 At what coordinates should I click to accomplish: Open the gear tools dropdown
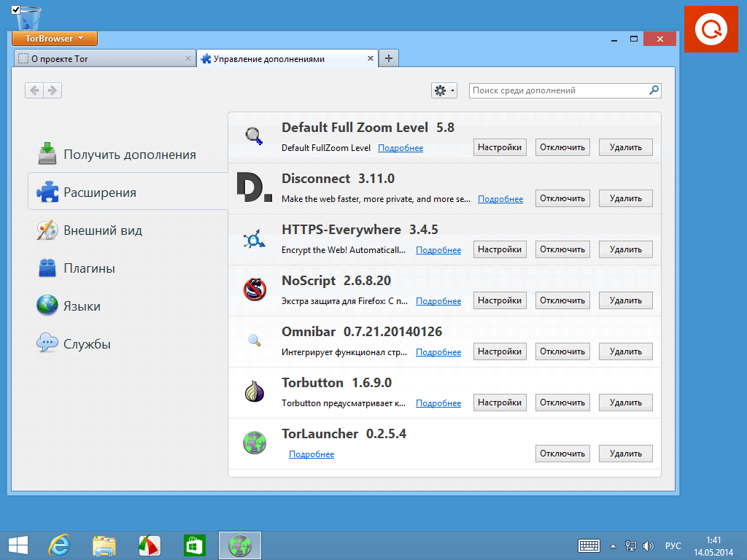pos(444,90)
